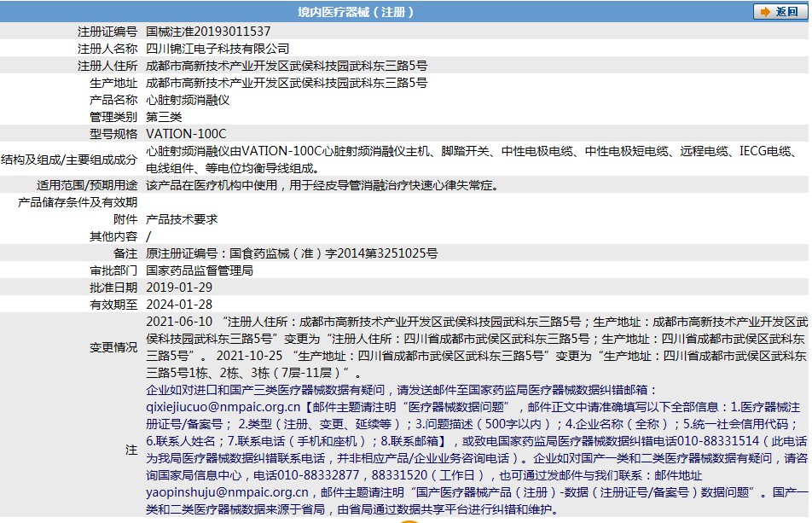
Task: Select company name 四川锦江电子科技有限公司
Action: click(x=217, y=49)
